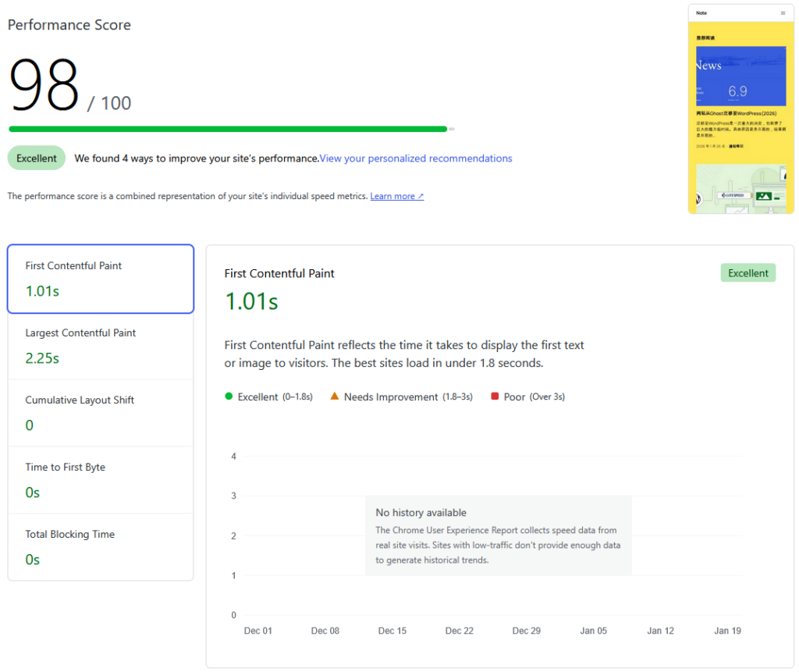Click the Excellent badge under the score bar
This screenshot has height=672, width=799.
37,158
